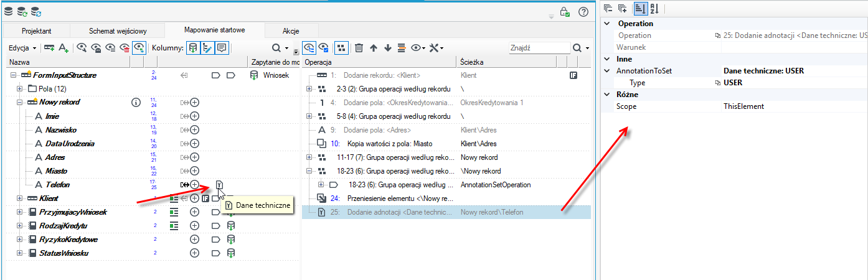The width and height of the screenshot is (868, 280).
Task: Switch to the Projektant tab
Action: [x=36, y=30]
